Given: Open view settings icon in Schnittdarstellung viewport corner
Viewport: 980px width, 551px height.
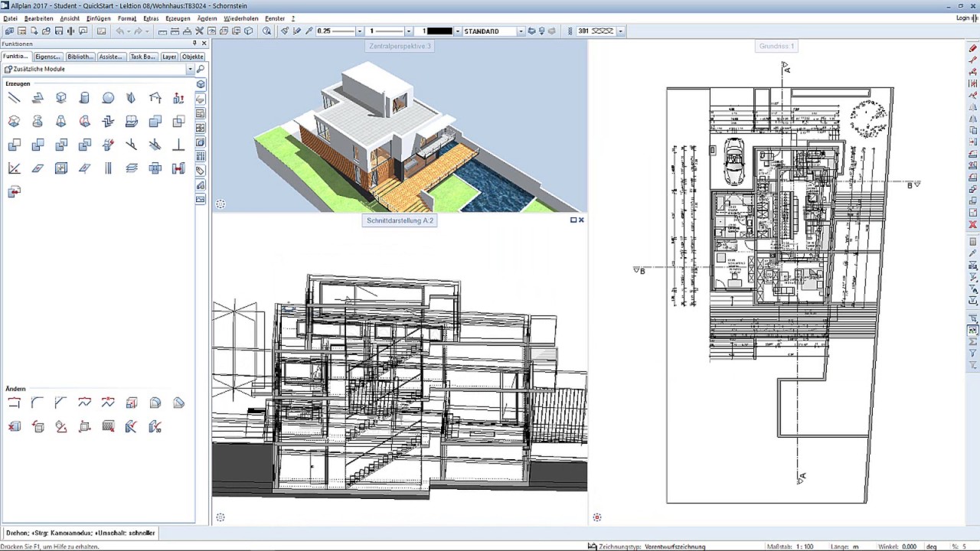Looking at the screenshot, I should click(x=220, y=517).
